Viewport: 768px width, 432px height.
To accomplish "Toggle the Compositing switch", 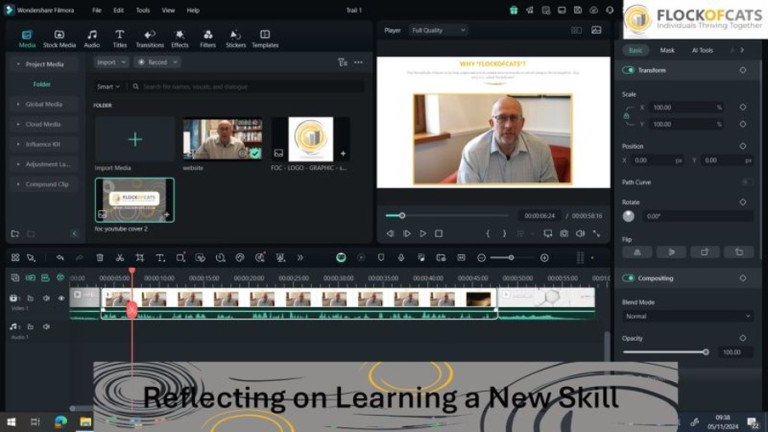I will click(628, 278).
